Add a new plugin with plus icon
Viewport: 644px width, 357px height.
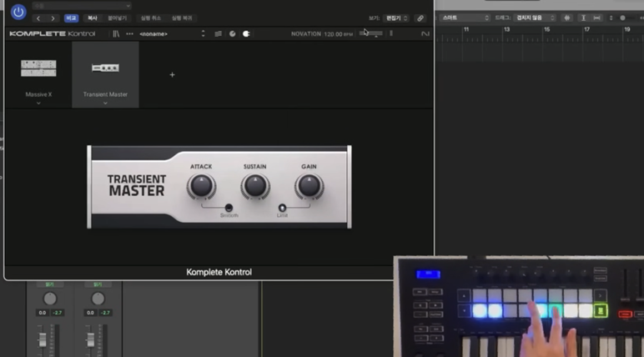(173, 75)
